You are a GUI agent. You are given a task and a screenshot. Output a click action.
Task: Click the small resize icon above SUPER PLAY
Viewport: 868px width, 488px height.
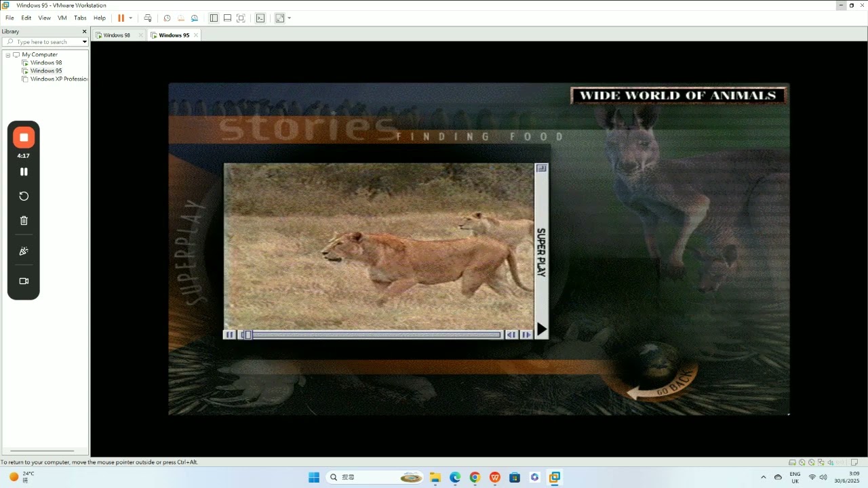click(x=541, y=168)
